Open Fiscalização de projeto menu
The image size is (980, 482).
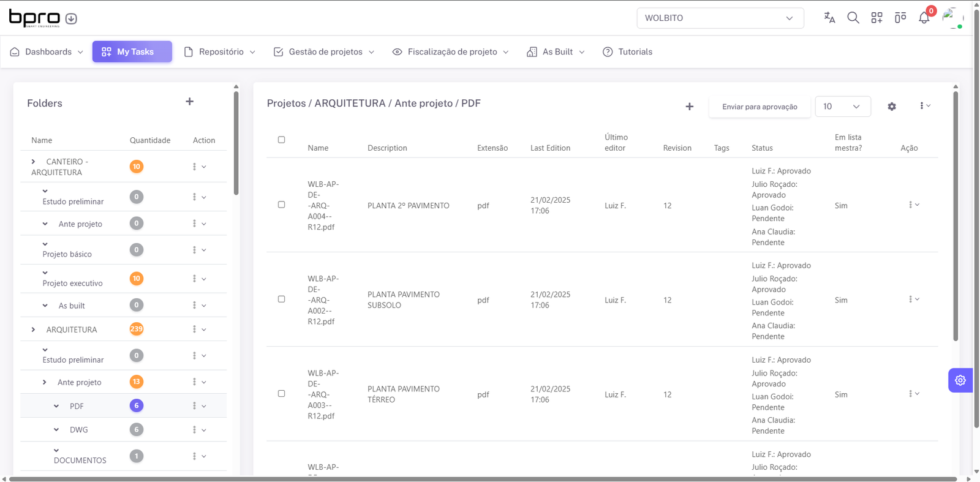(x=451, y=52)
